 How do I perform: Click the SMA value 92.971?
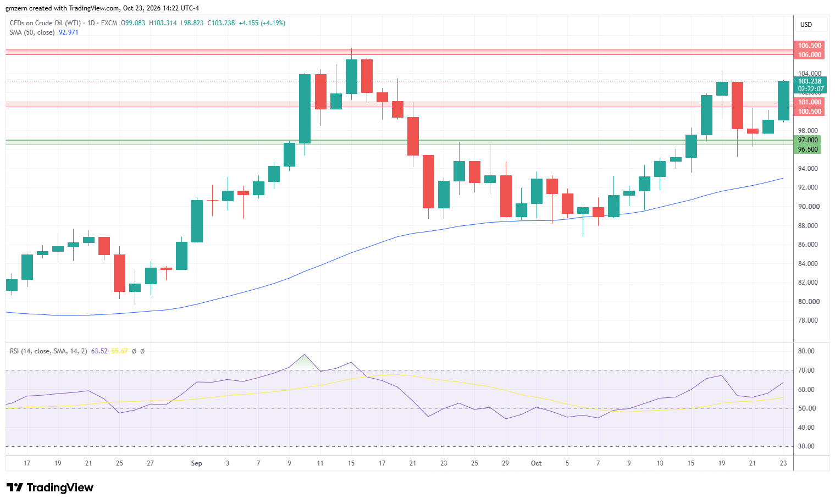tap(69, 32)
